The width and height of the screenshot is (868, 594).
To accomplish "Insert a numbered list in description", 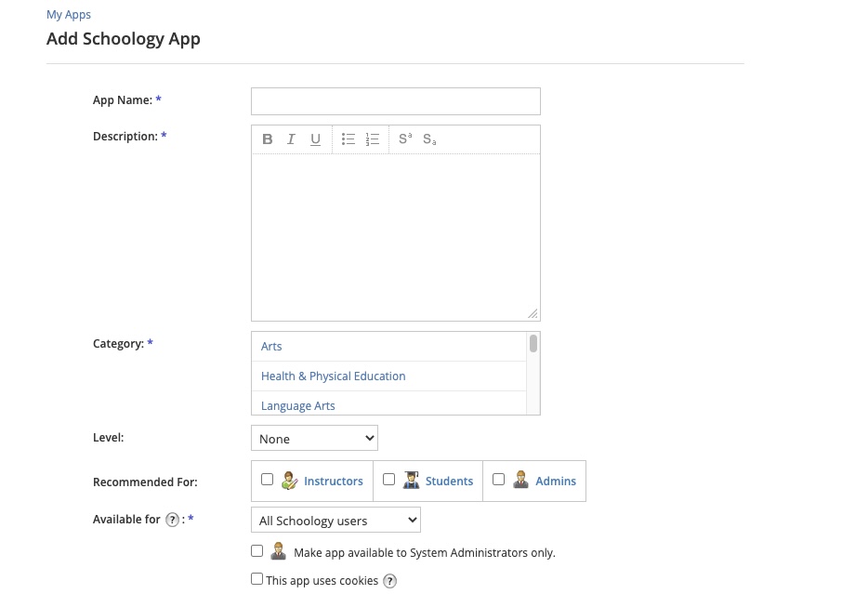I will coord(373,139).
